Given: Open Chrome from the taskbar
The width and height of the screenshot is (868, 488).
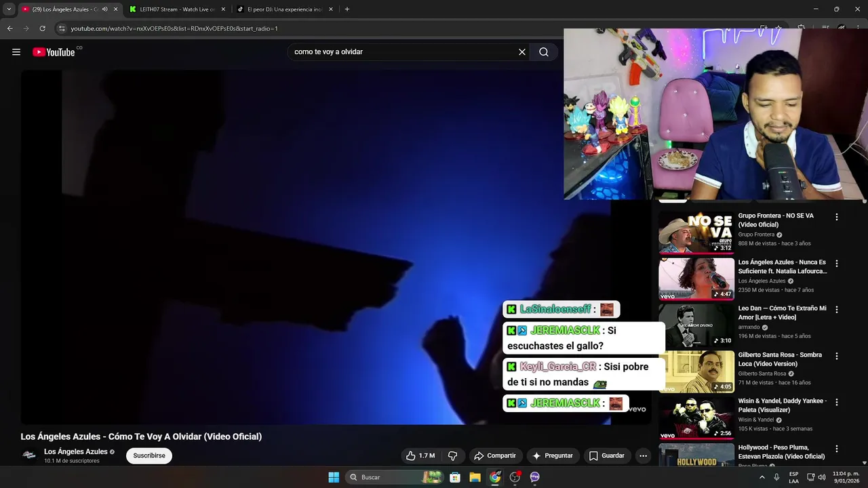Looking at the screenshot, I should (x=495, y=477).
